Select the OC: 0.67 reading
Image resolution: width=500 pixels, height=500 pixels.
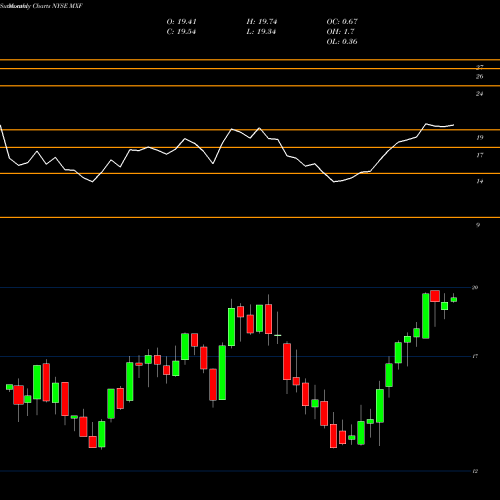point(342,22)
